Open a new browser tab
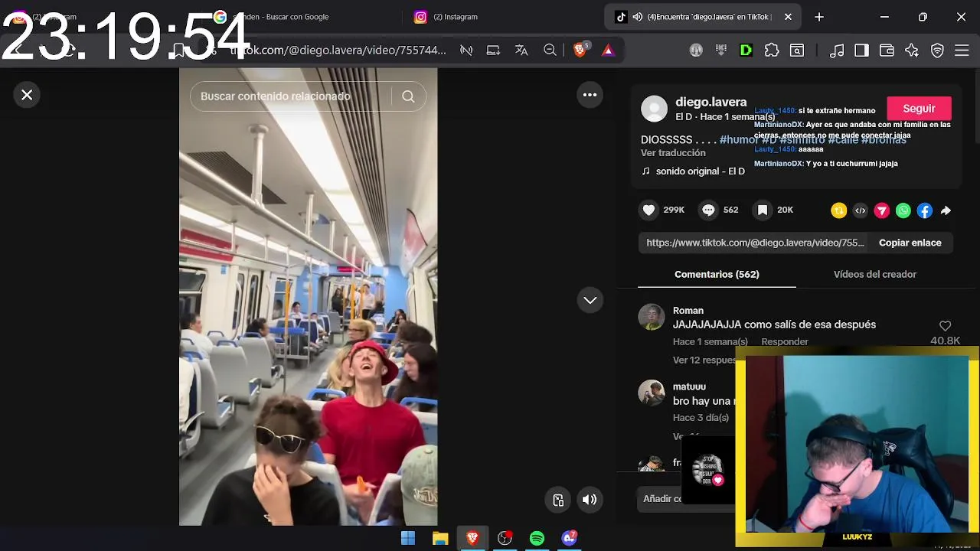Image resolution: width=980 pixels, height=551 pixels. 819,17
